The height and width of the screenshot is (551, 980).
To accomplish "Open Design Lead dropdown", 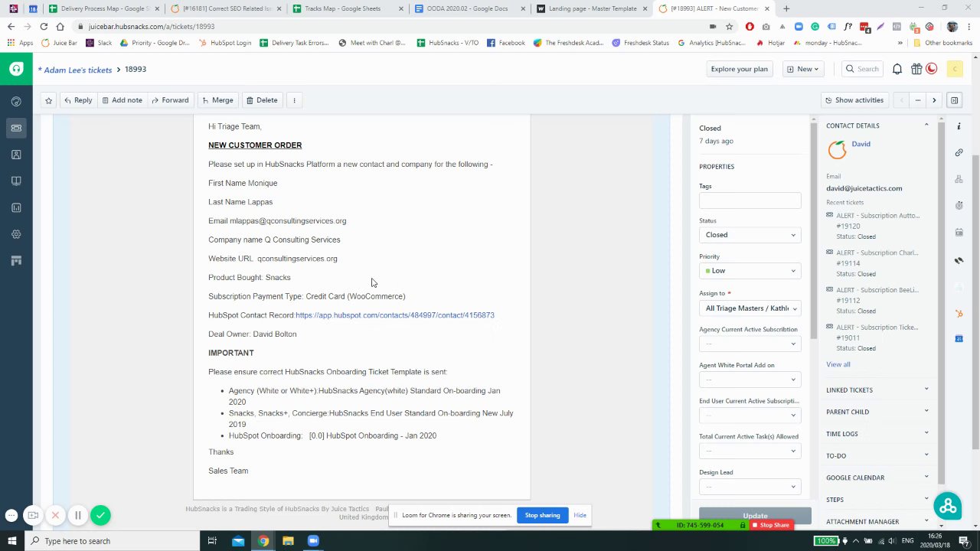I will pos(750,487).
